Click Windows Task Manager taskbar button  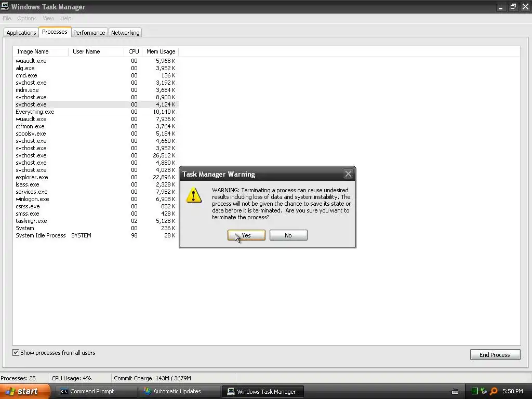(x=262, y=392)
